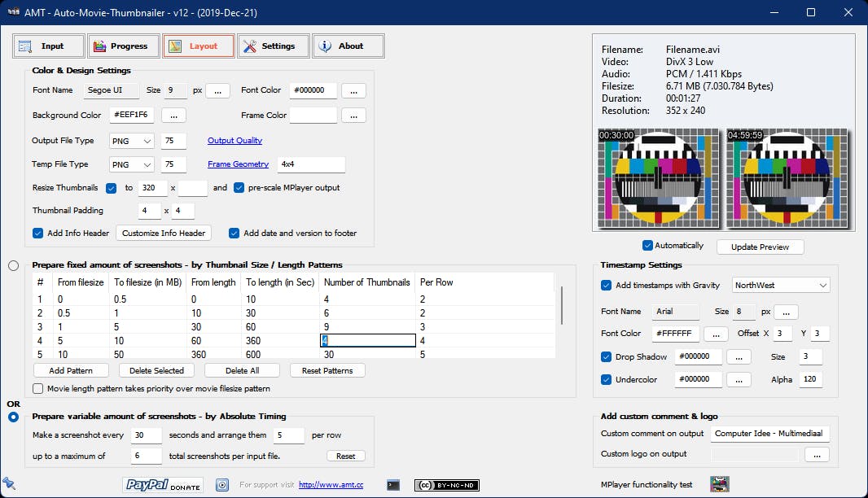
Task: Toggle the Drop Shadow checkbox
Action: pyautogui.click(x=606, y=357)
